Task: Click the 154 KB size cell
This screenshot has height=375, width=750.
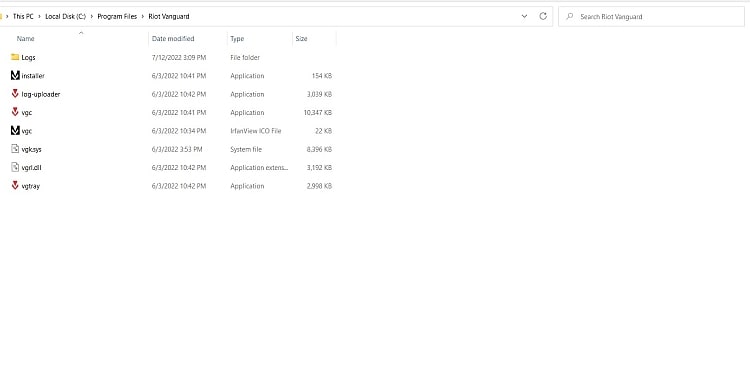Action: pyautogui.click(x=321, y=76)
